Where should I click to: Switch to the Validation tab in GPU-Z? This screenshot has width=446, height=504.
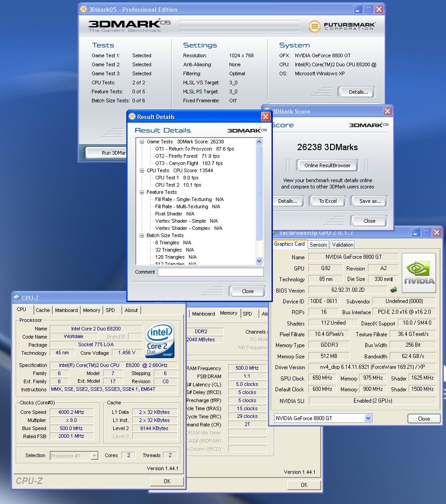click(342, 245)
